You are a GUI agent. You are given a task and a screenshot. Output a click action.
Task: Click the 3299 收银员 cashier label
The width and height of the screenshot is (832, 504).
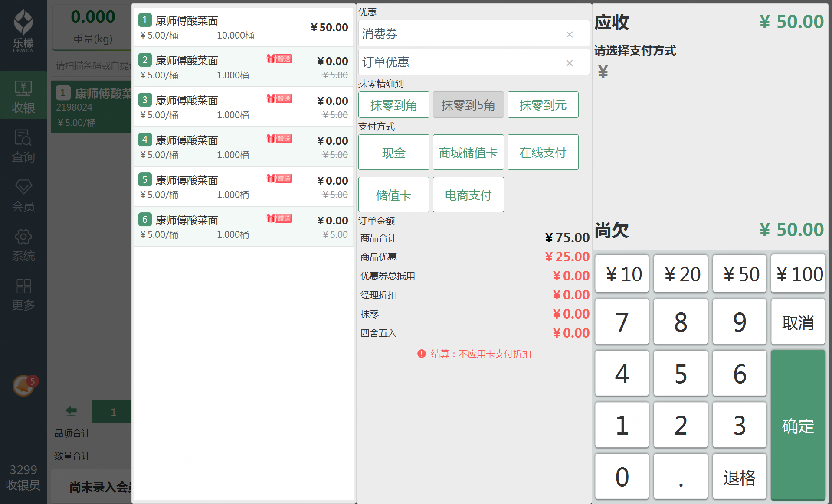pyautogui.click(x=23, y=477)
